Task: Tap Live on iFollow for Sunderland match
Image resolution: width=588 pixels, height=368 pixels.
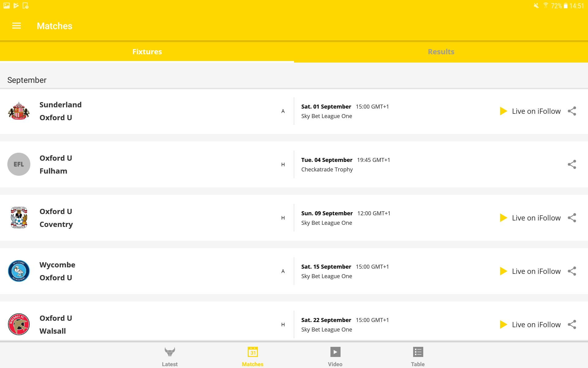Action: pos(530,111)
